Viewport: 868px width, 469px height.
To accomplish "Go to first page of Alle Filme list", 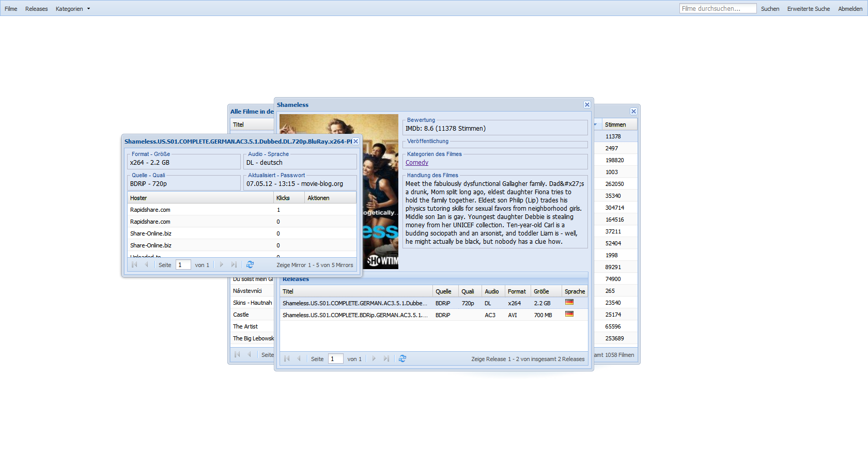I will pos(237,355).
